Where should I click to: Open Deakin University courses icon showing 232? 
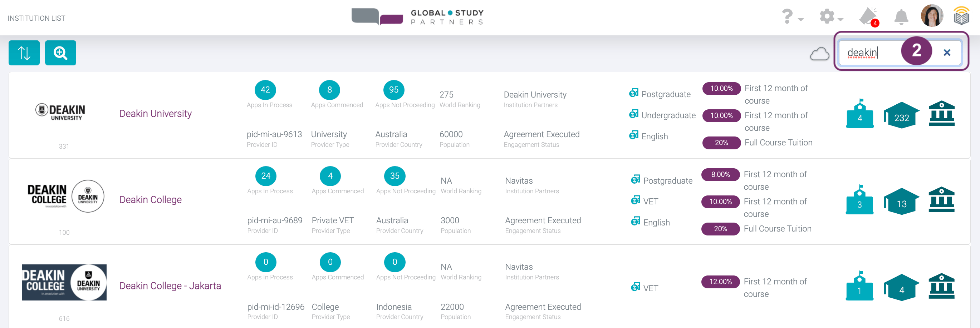click(x=901, y=115)
